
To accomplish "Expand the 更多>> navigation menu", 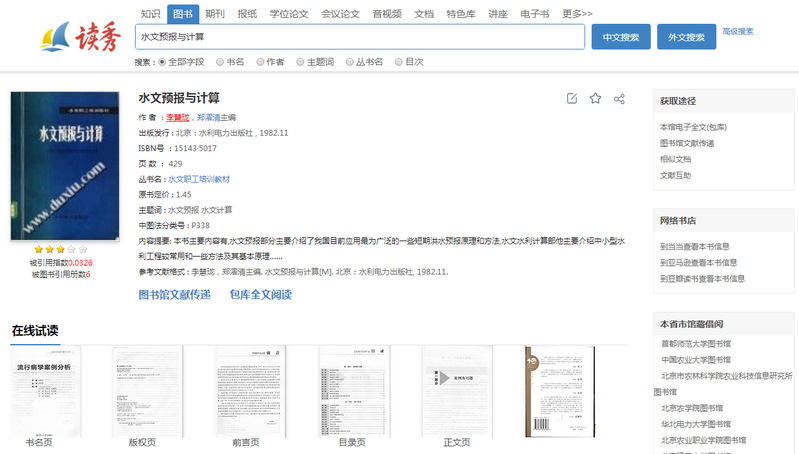I will click(577, 14).
